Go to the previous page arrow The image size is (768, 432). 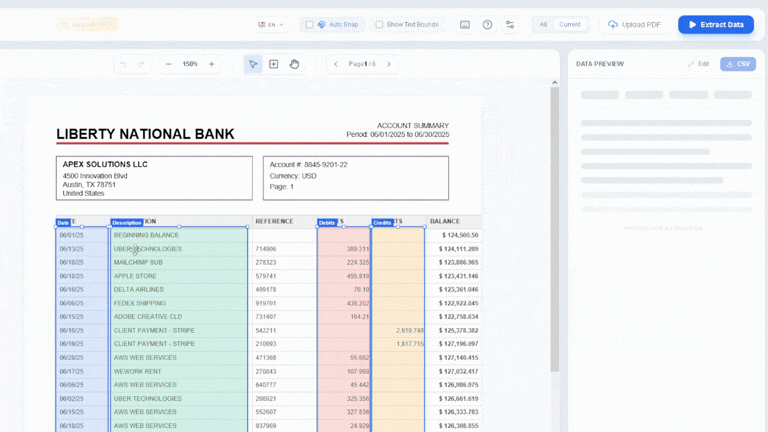(x=335, y=64)
